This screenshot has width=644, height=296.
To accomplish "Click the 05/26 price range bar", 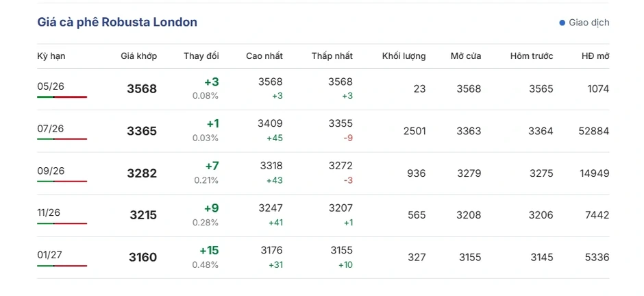I will 62,97.
